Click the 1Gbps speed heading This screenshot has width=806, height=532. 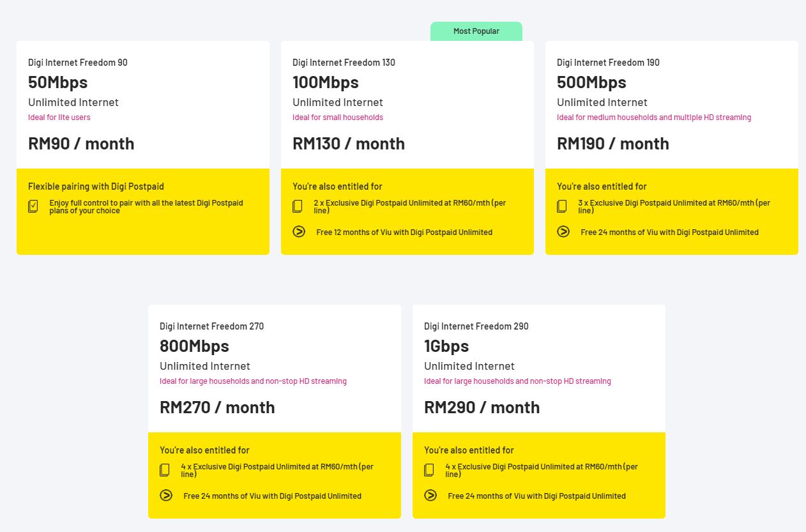(446, 346)
